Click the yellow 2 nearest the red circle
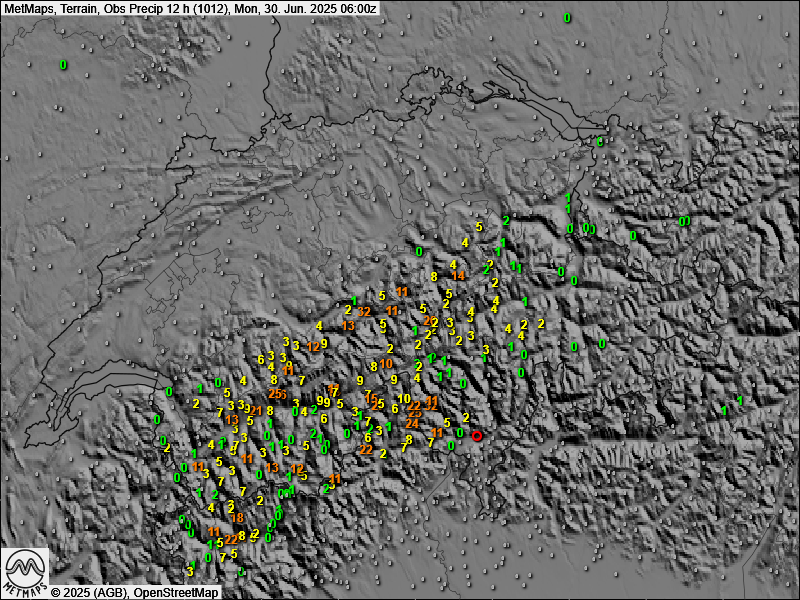 [466, 417]
